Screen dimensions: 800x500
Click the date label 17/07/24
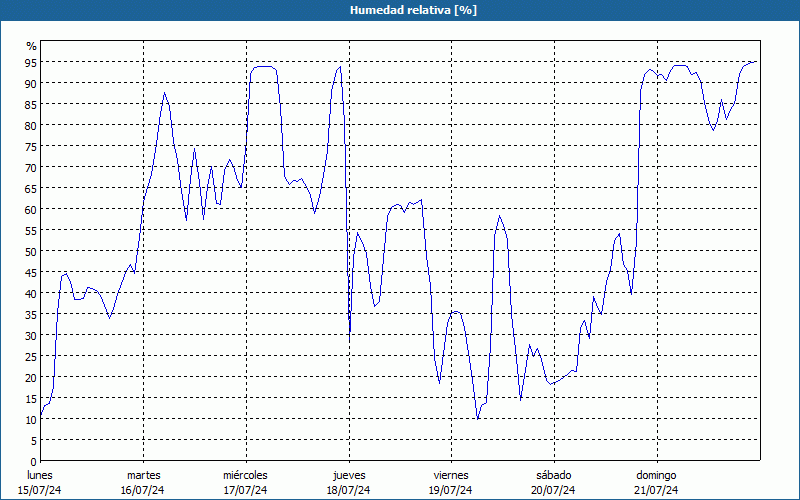[245, 490]
